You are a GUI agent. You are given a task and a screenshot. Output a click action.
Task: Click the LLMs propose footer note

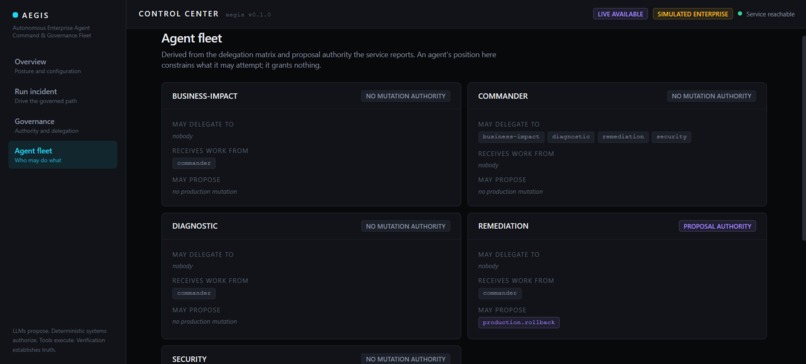coord(60,340)
